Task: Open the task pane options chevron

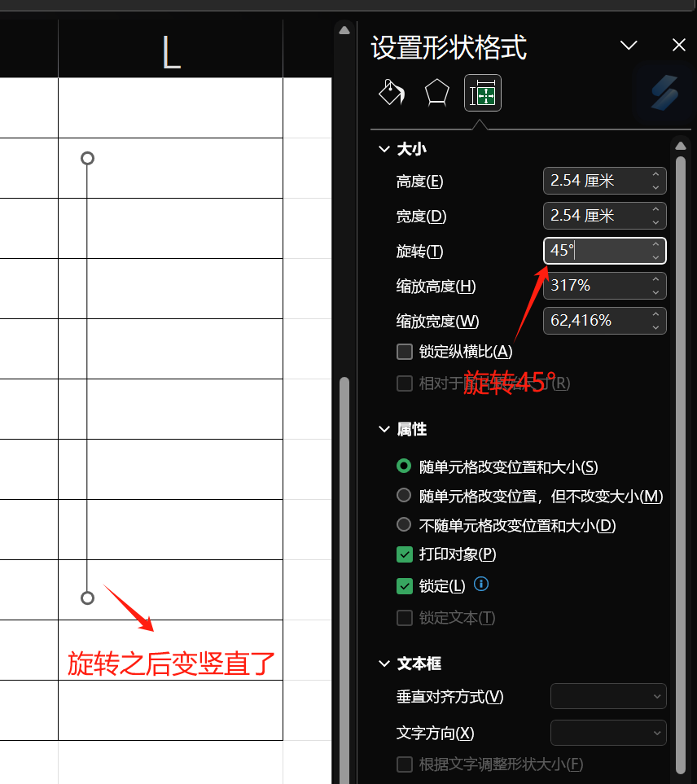Action: click(629, 46)
